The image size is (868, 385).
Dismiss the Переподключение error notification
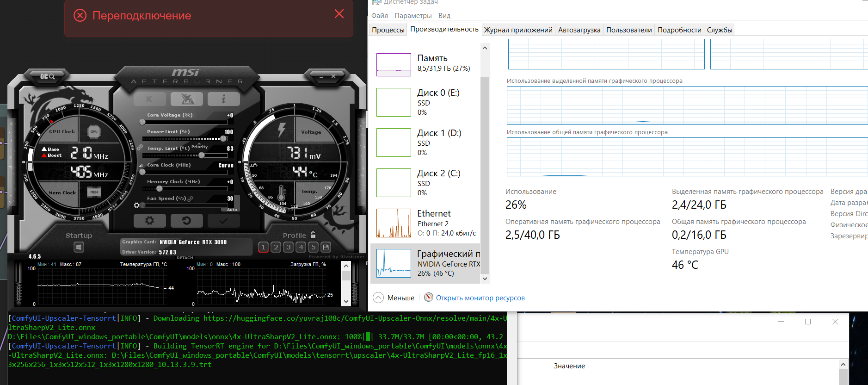[x=339, y=14]
